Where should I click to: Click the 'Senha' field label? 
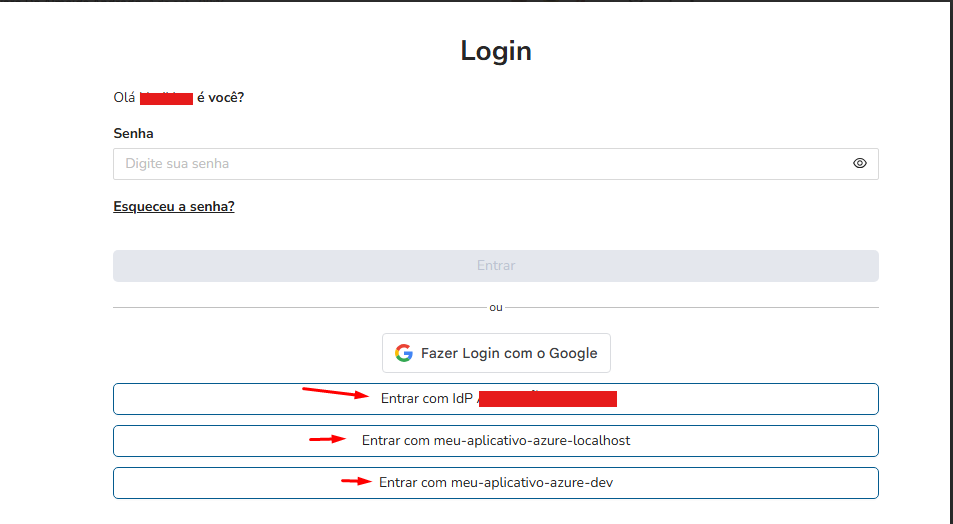[134, 133]
